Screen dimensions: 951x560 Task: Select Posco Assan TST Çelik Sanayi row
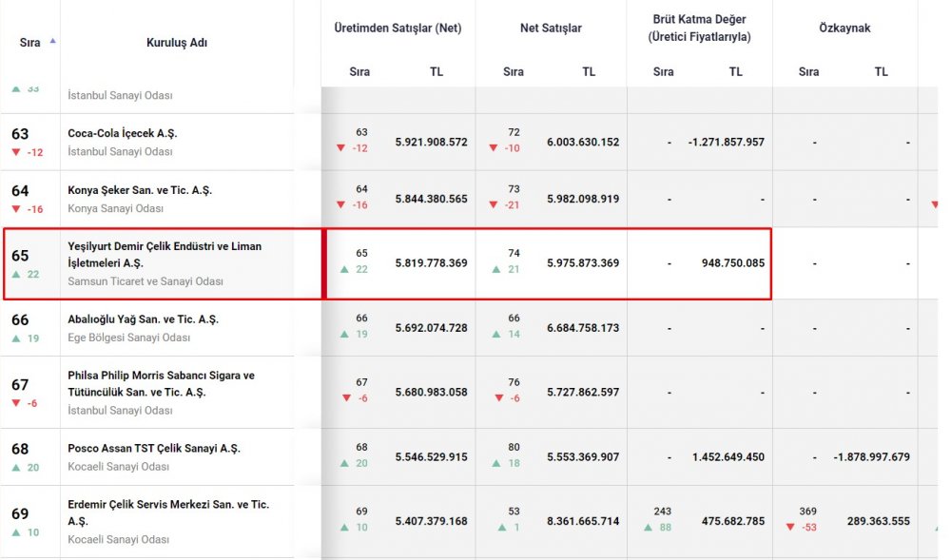click(x=154, y=448)
